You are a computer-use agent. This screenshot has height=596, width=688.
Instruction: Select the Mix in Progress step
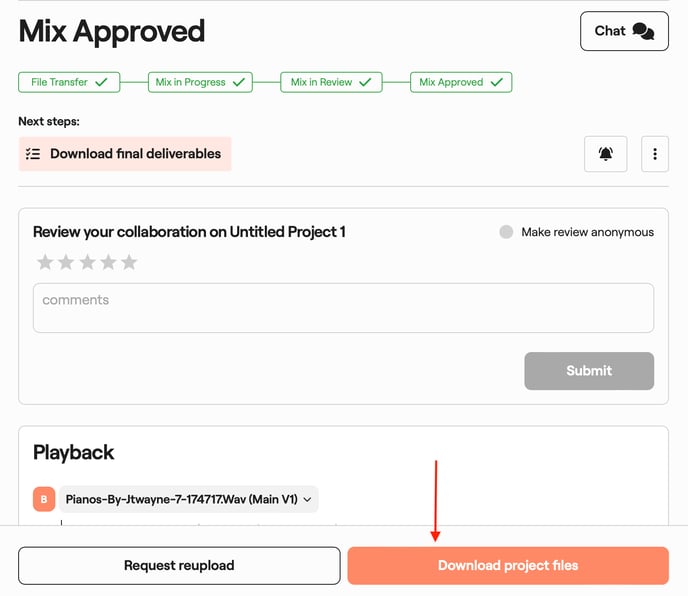coord(200,82)
